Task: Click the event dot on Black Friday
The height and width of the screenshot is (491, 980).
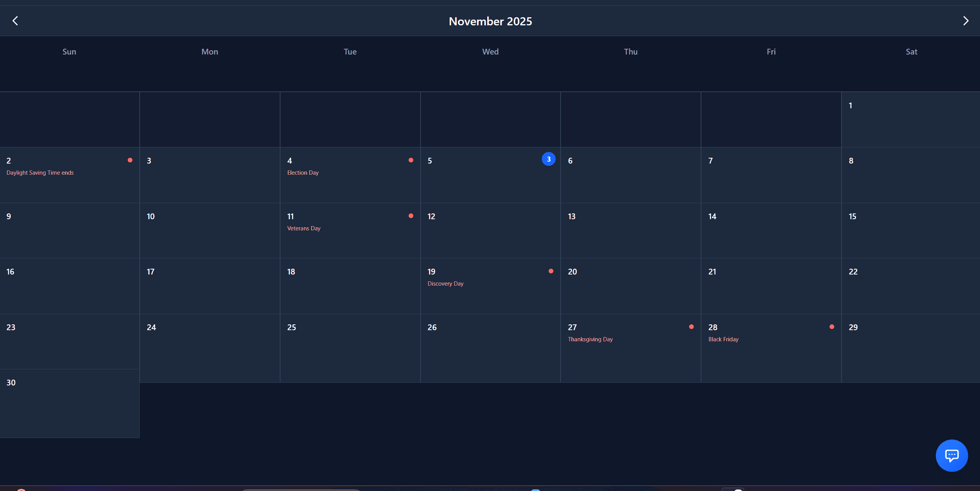Action: (831, 326)
